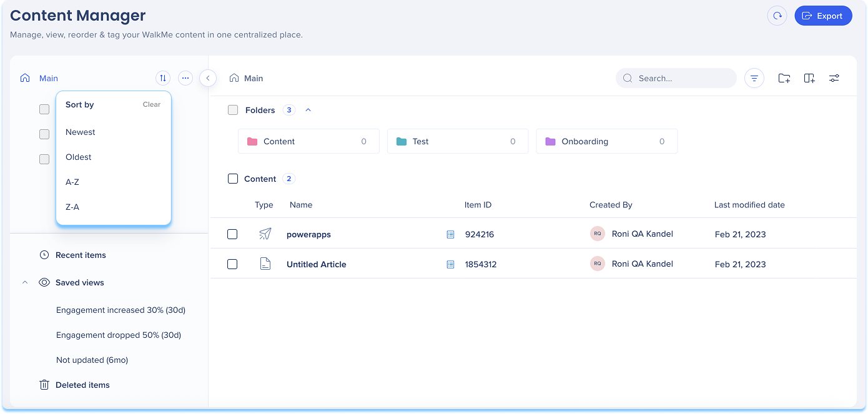The height and width of the screenshot is (414, 868).
Task: Open the Not updated (6mo) view
Action: tap(92, 360)
